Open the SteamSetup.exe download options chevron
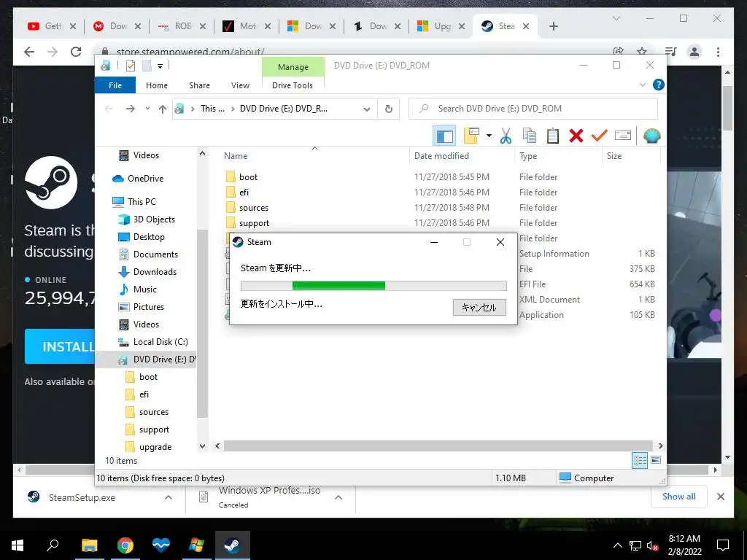Screen dimensions: 747x560 click(169, 497)
